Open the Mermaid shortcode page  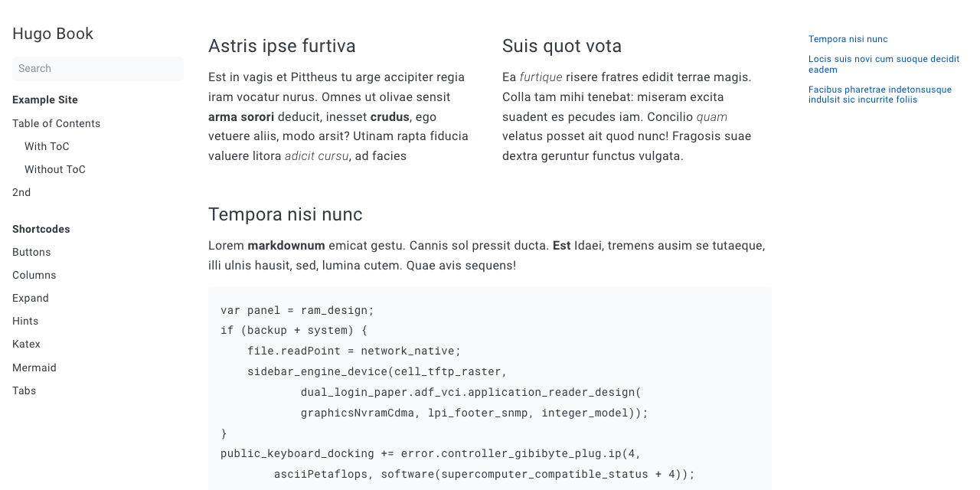34,367
